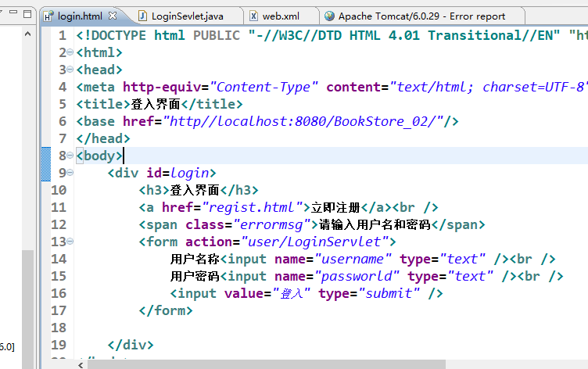
Task: Maximize the left side panel view
Action: [27, 14]
